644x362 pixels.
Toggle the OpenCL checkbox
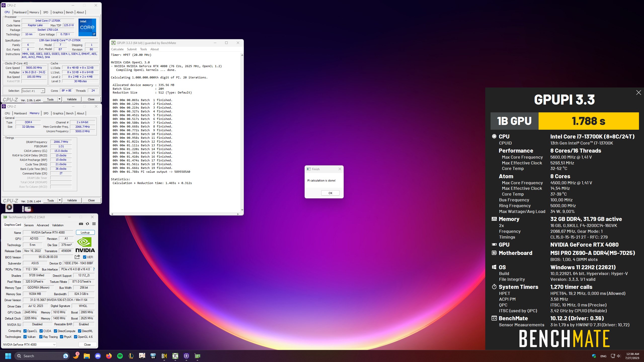coord(25,331)
